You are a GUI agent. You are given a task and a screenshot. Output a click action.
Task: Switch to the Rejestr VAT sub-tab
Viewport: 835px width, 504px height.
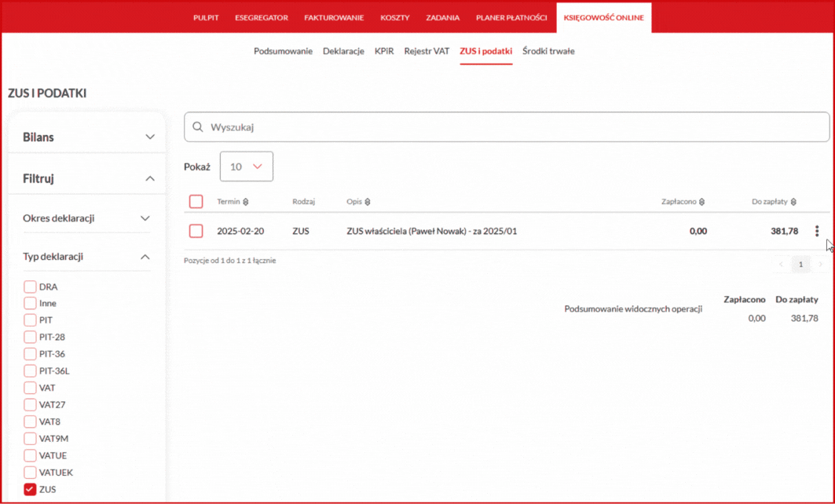[427, 51]
